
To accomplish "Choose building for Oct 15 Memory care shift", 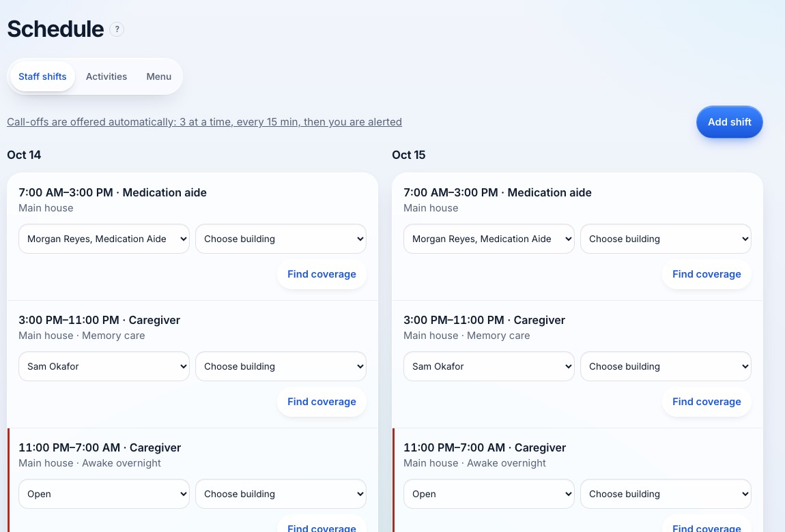I will click(x=666, y=366).
